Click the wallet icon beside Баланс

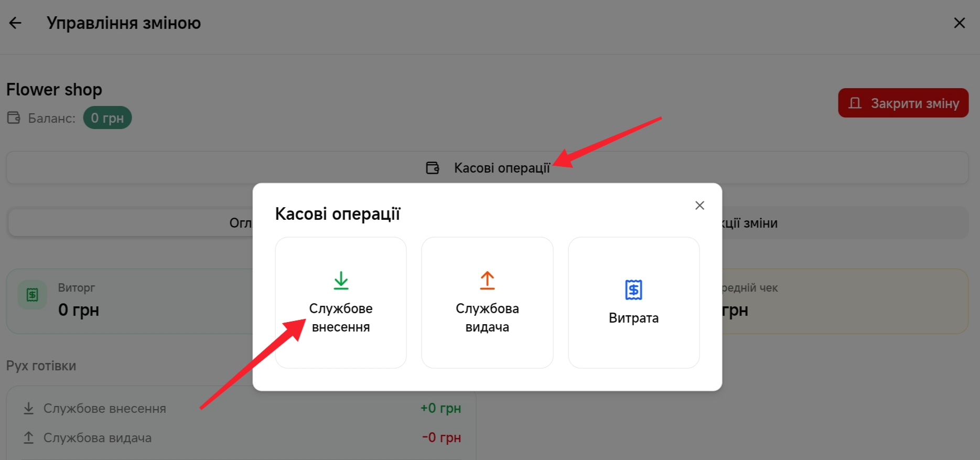point(14,118)
